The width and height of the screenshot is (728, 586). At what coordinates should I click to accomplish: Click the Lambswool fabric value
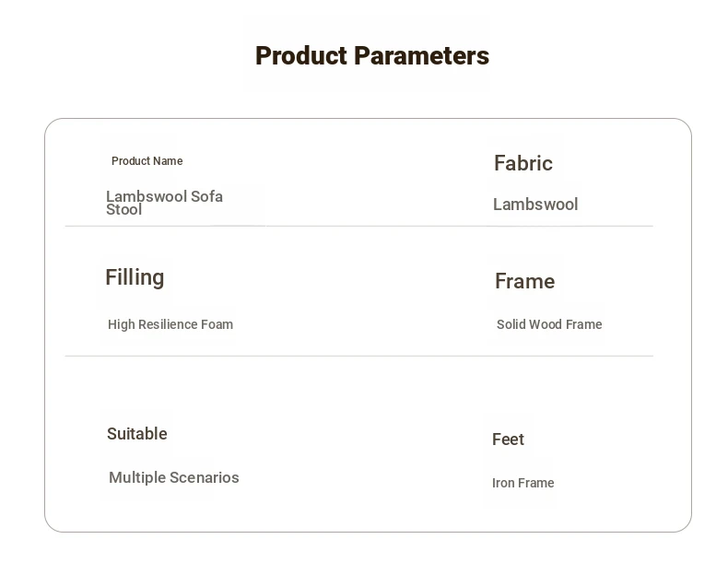pos(535,205)
